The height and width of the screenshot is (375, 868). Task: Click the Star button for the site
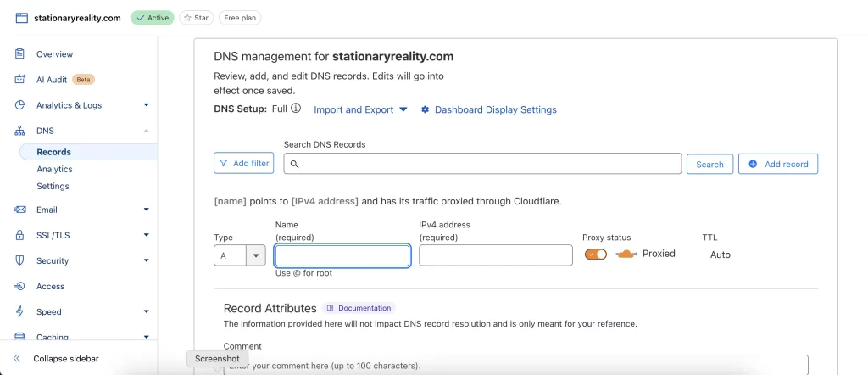(196, 18)
